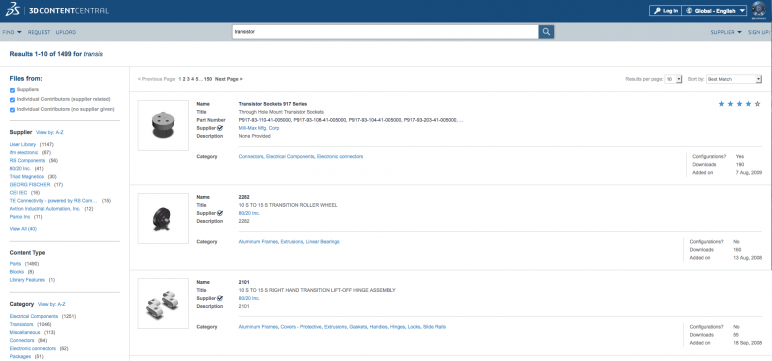Screen dimensions: 772x361
Task: Filter by Triad Magnetics supplier
Action: pyautogui.click(x=27, y=176)
